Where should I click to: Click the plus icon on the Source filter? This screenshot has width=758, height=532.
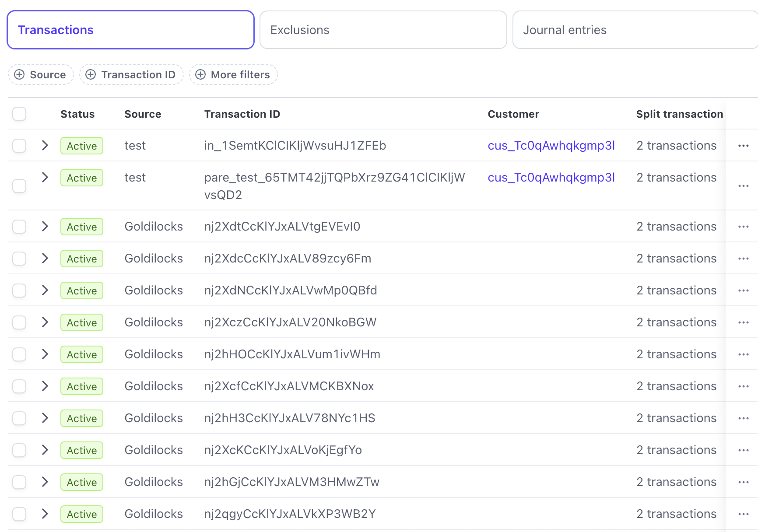point(19,74)
